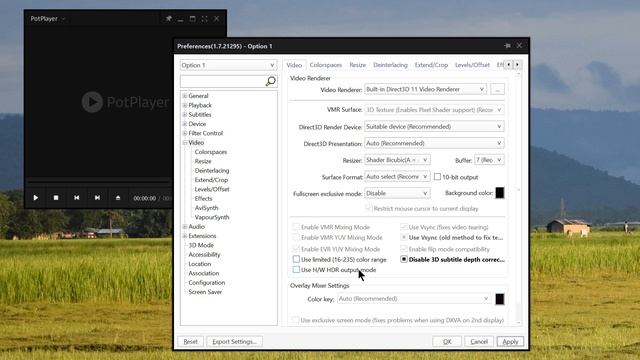
Task: Select Effects in the Video subtree
Action: [x=203, y=198]
